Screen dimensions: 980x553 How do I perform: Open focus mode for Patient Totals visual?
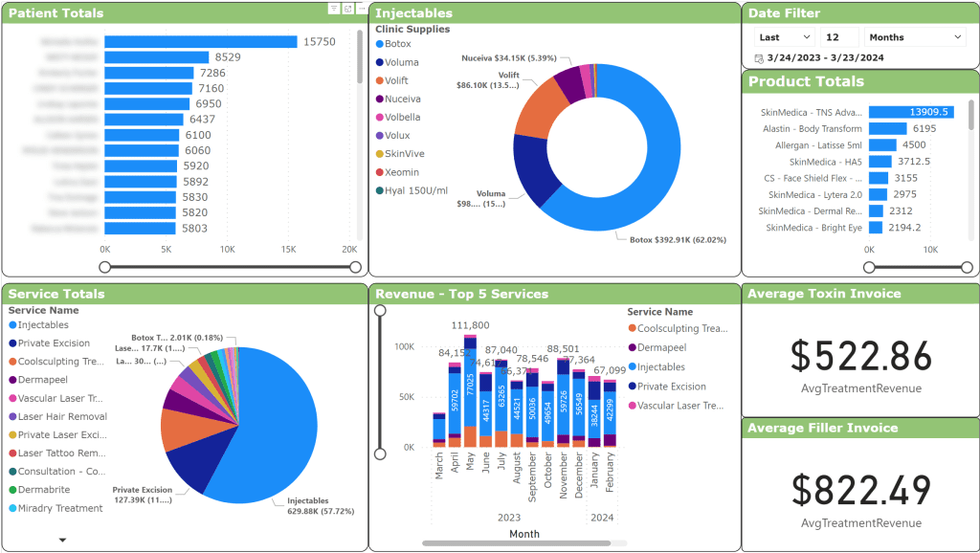(347, 9)
